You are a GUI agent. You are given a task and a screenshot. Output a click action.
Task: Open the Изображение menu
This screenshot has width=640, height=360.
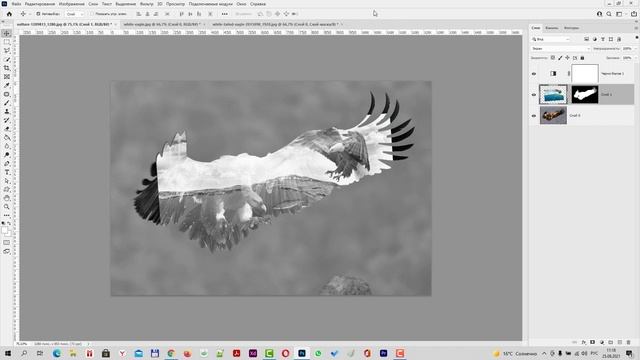click(71, 4)
